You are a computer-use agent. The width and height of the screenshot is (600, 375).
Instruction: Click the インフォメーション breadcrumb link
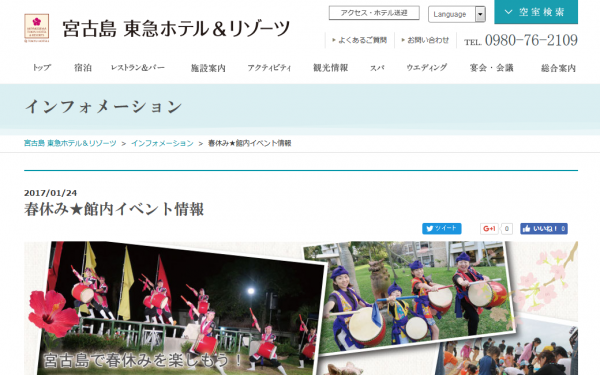click(162, 143)
